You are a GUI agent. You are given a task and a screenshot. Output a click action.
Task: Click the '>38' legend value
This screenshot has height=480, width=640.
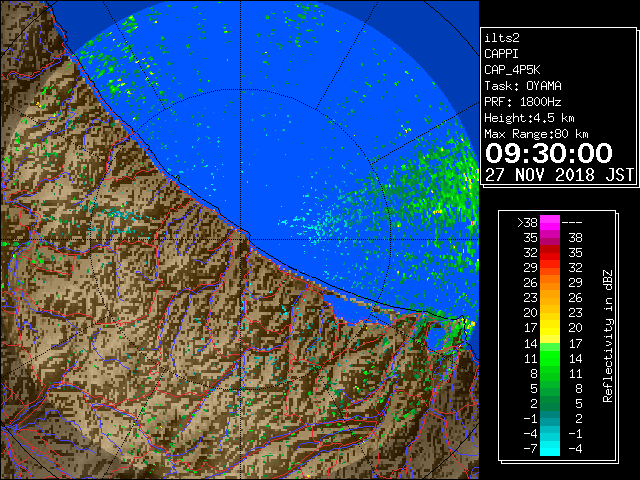pyautogui.click(x=527, y=222)
